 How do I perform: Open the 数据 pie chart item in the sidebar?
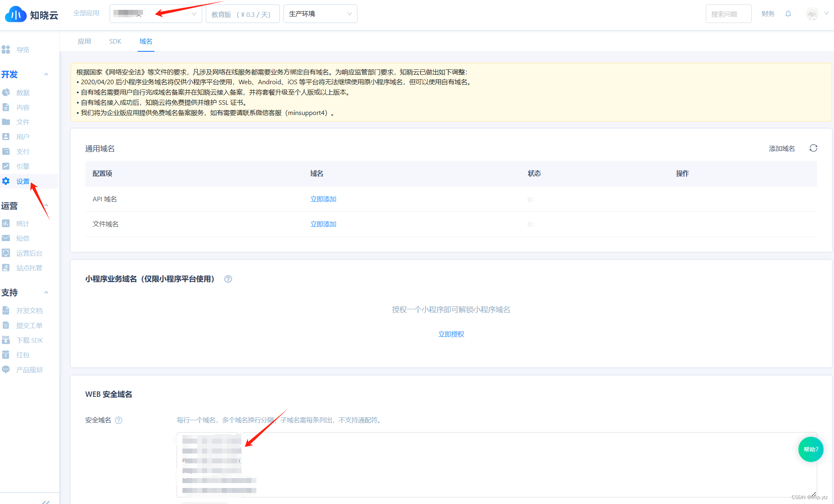[22, 92]
